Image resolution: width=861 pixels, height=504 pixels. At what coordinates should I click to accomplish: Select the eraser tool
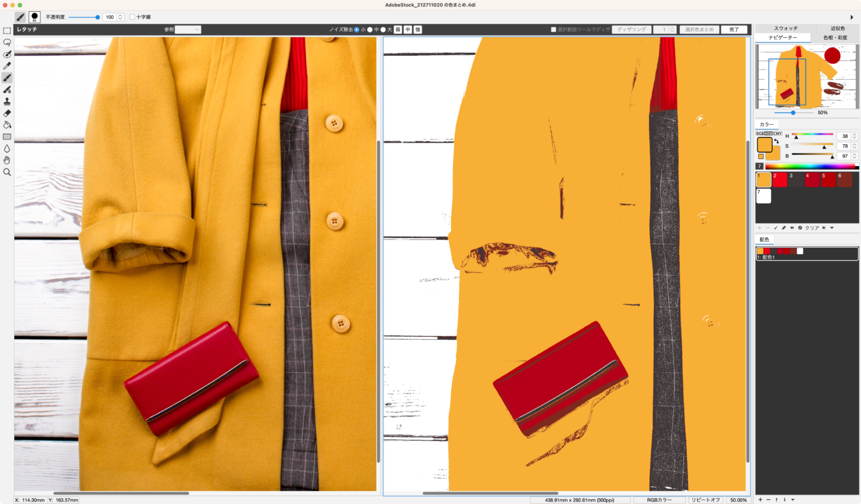(x=7, y=113)
